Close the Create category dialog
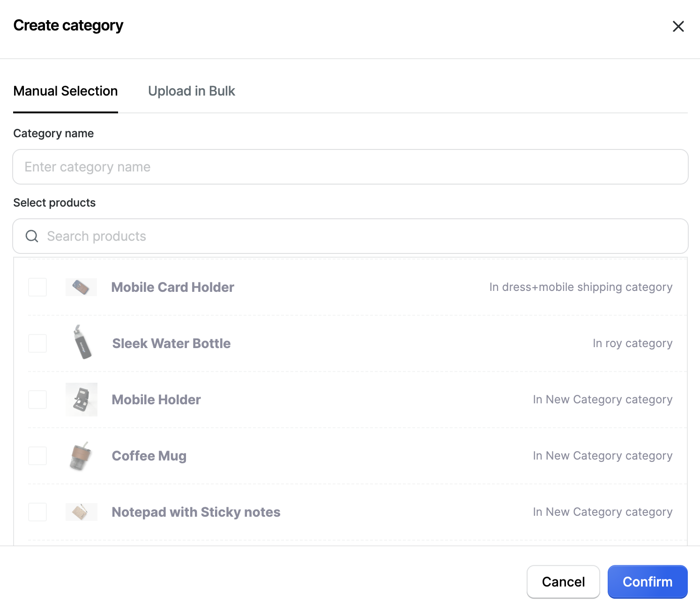 tap(678, 26)
